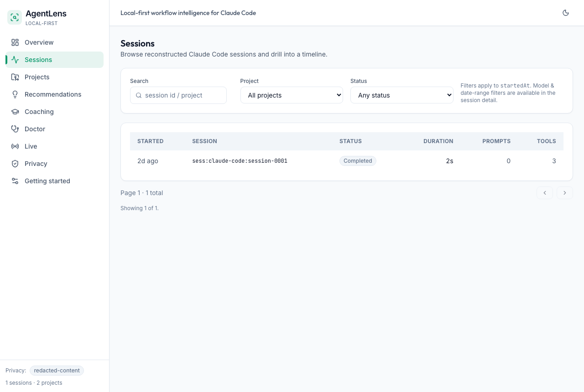584x392 pixels.
Task: Go to the next page of sessions
Action: click(565, 193)
